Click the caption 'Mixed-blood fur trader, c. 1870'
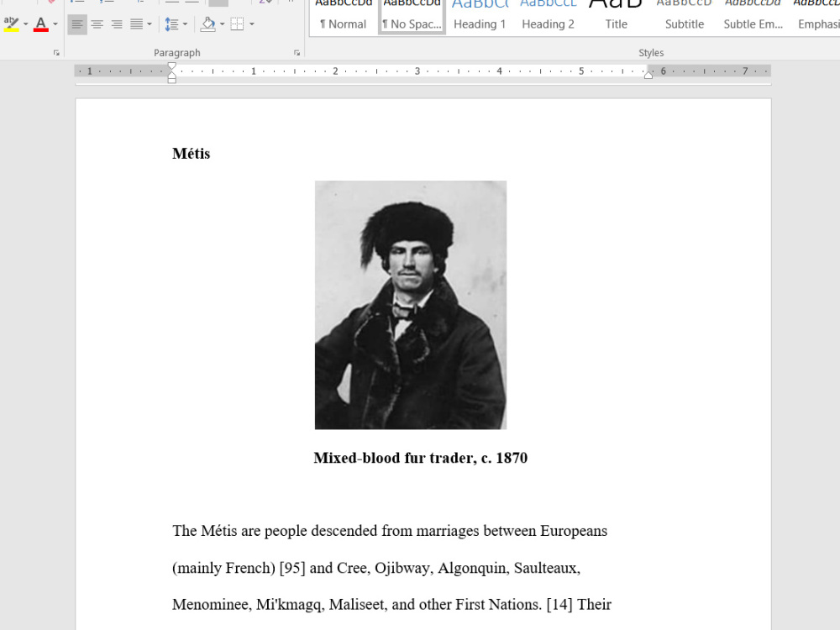The width and height of the screenshot is (840, 630). coord(421,458)
